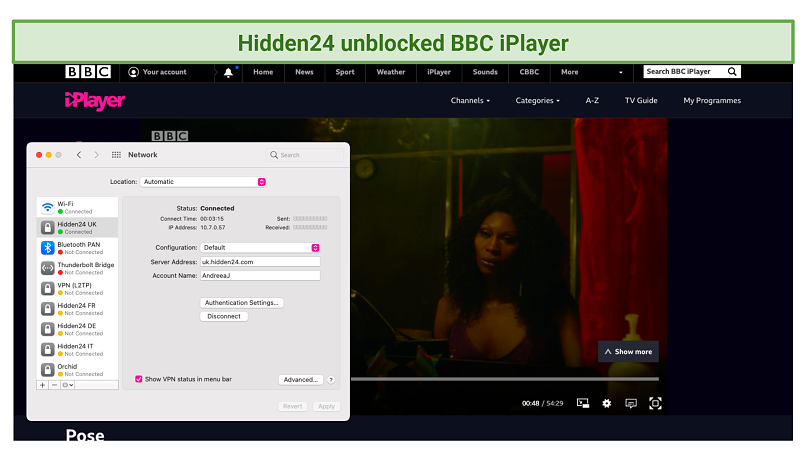Screen dimensions: 806x453
Task: Open the Configuration dropdown
Action: point(260,247)
